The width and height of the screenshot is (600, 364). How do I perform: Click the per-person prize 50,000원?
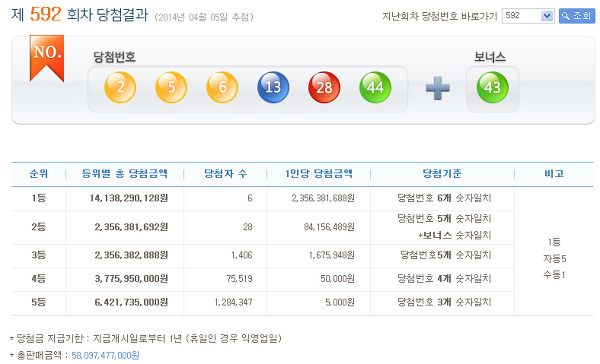coord(338,278)
